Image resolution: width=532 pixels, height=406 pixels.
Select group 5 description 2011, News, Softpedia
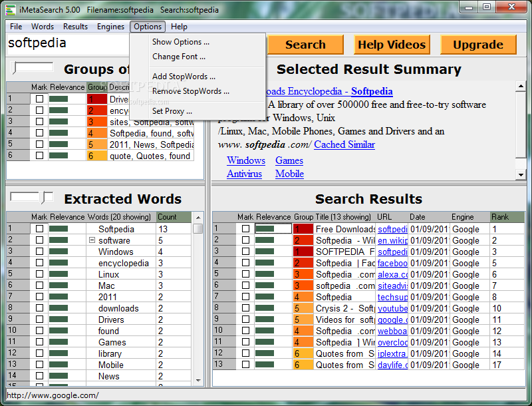click(152, 144)
